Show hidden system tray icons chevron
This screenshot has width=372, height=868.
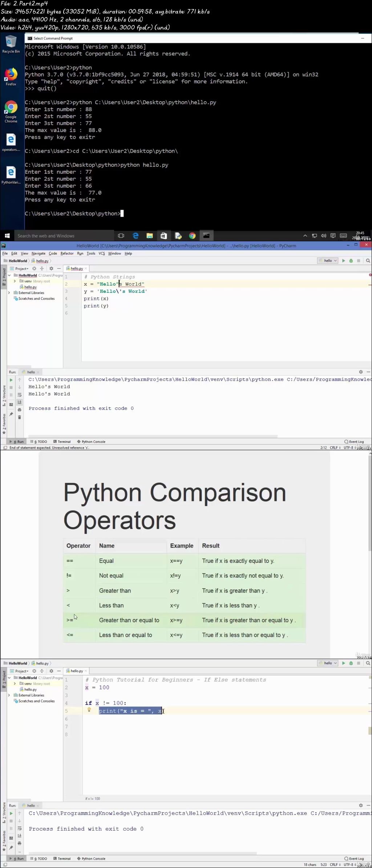pos(305,236)
